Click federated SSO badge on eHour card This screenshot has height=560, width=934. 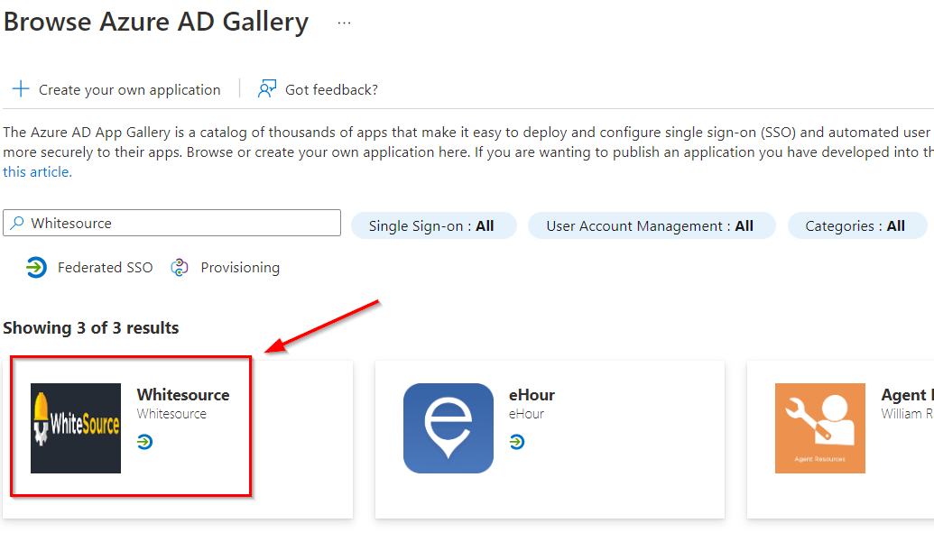click(x=517, y=442)
